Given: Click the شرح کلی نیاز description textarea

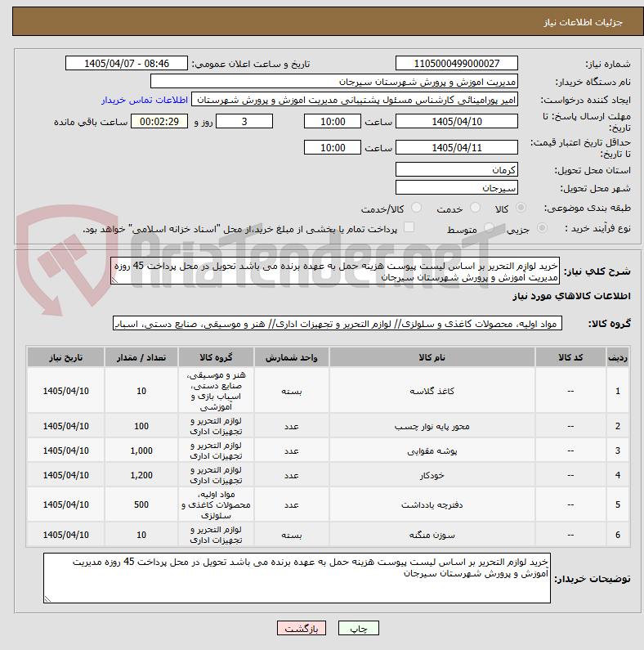Looking at the screenshot, I should (x=335, y=271).
